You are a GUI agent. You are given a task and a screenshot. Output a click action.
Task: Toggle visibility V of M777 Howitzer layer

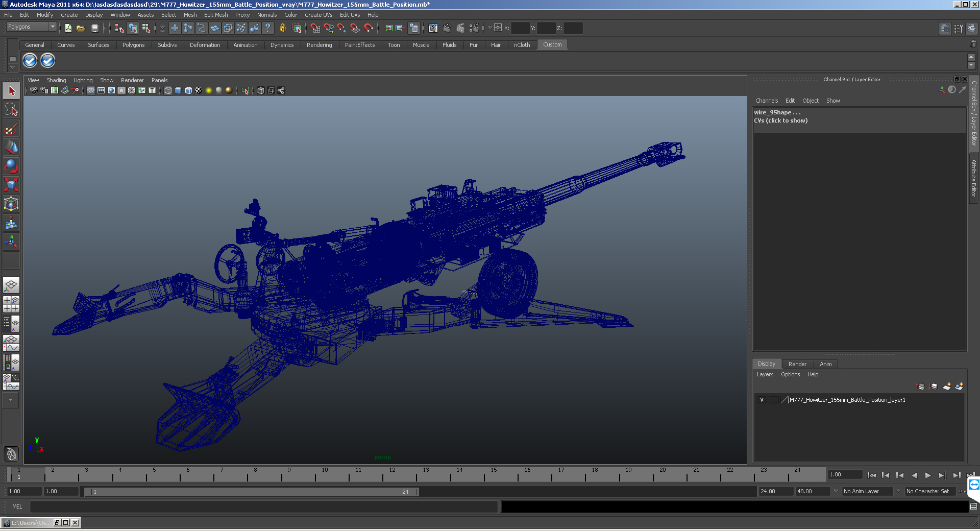(762, 400)
